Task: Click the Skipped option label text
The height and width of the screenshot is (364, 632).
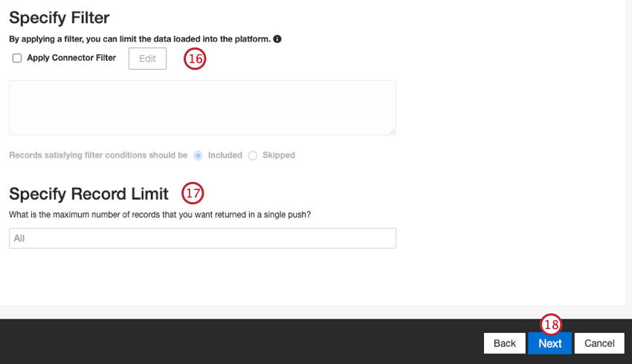Action: (x=279, y=155)
